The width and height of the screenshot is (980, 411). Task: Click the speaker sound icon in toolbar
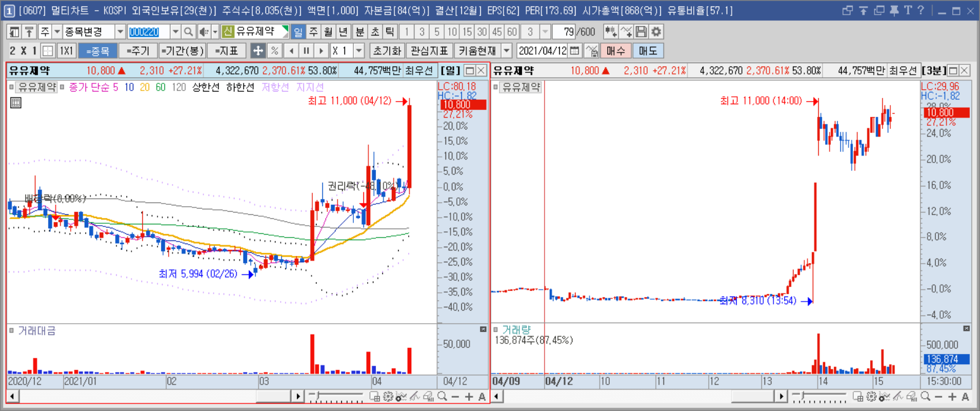click(203, 32)
